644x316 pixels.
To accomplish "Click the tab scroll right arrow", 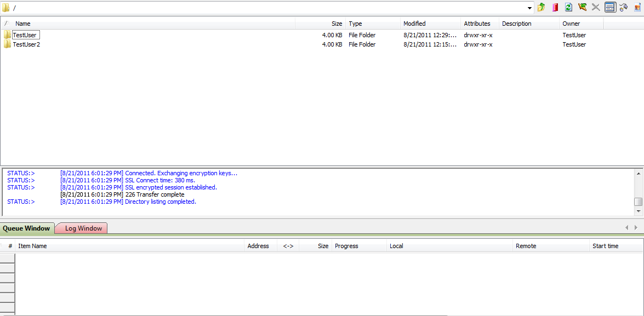I will (636, 227).
